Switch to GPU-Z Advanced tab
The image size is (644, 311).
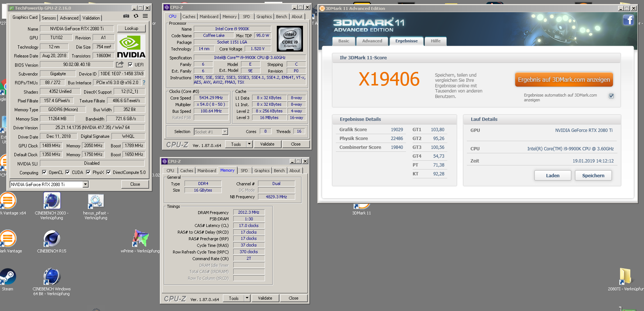coord(69,18)
